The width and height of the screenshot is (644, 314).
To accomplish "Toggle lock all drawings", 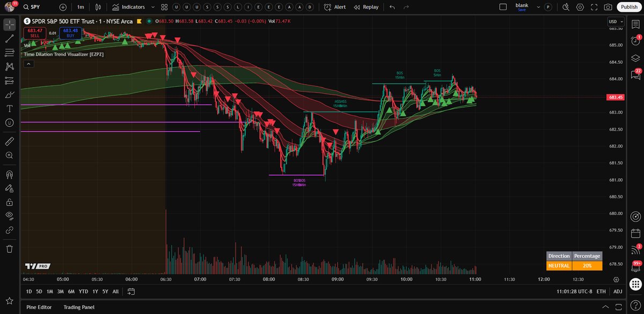I will click(x=9, y=203).
